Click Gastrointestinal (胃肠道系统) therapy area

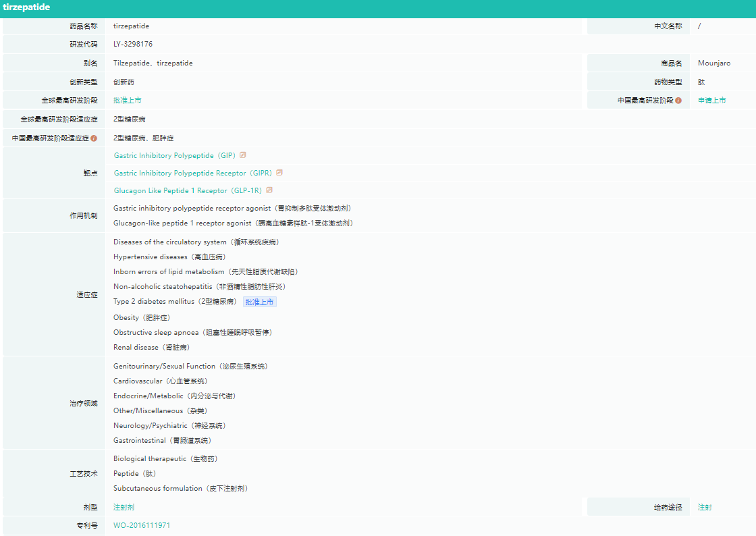click(163, 441)
